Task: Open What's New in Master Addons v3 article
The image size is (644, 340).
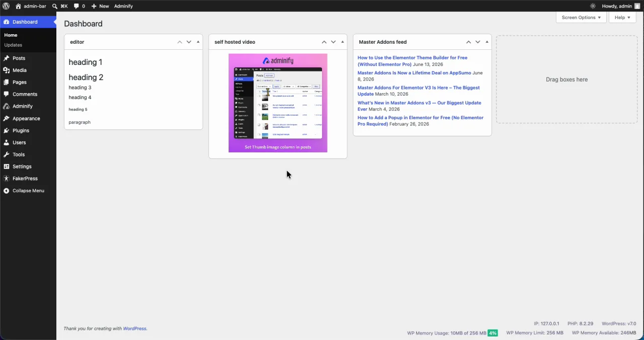Action: tap(419, 106)
